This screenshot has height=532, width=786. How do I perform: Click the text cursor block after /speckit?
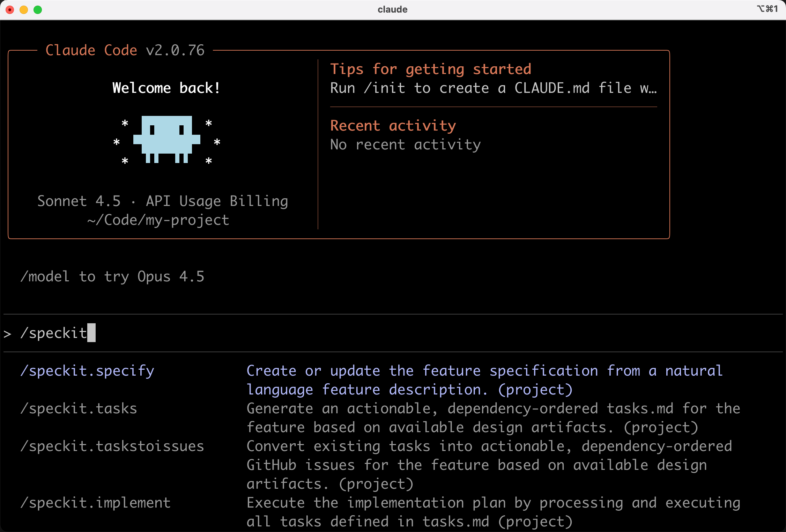tap(91, 333)
